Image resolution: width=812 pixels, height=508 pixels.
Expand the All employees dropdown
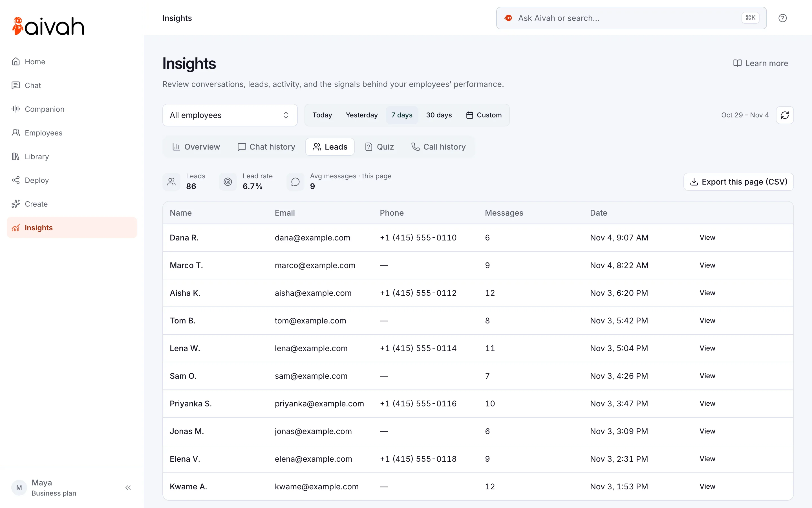230,115
